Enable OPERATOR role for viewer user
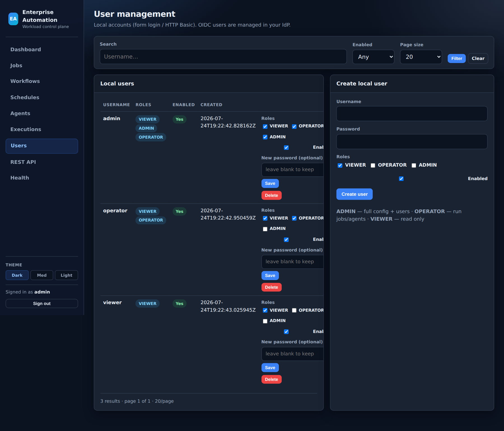Image resolution: width=504 pixels, height=431 pixels. click(294, 310)
